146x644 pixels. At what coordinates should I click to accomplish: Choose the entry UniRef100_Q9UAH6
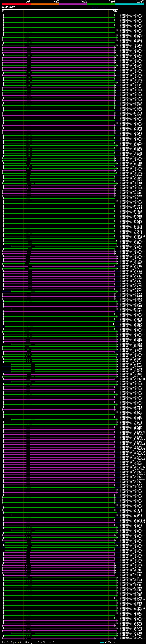point(131,263)
